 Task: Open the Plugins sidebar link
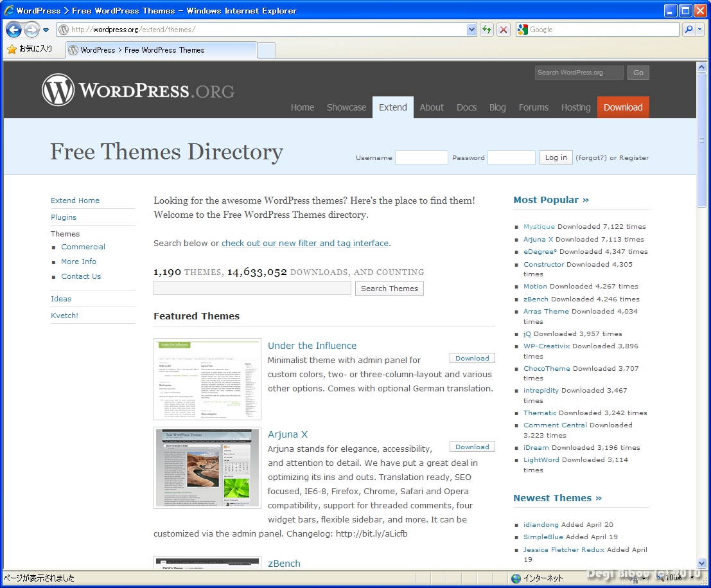tap(64, 217)
